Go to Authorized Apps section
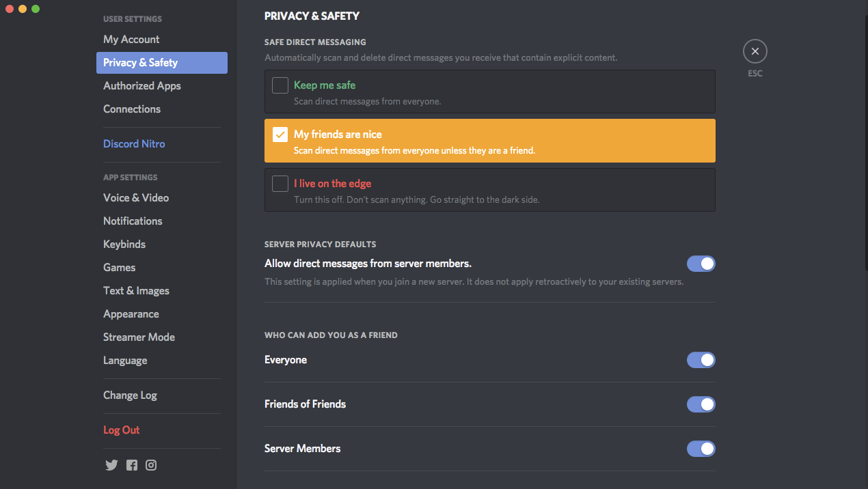Image resolution: width=868 pixels, height=489 pixels. [x=142, y=86]
